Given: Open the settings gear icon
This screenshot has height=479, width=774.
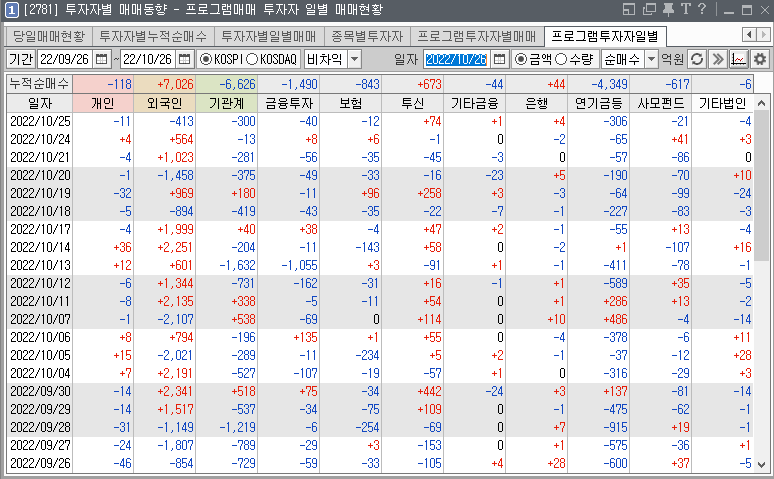Looking at the screenshot, I should [760, 59].
